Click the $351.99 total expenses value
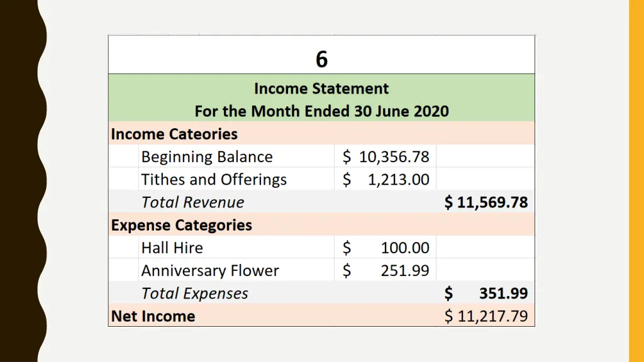The image size is (644, 362). click(486, 293)
